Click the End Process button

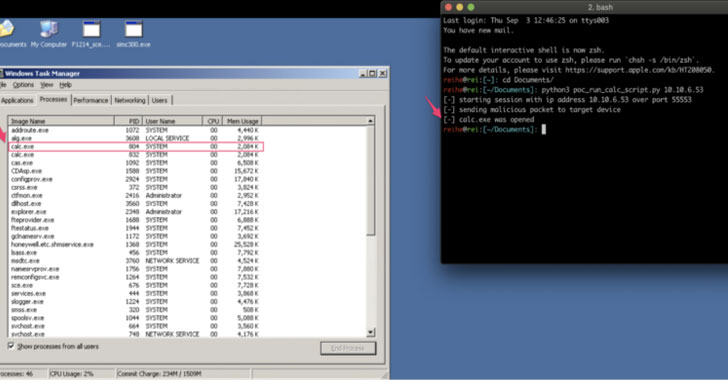pyautogui.click(x=348, y=348)
